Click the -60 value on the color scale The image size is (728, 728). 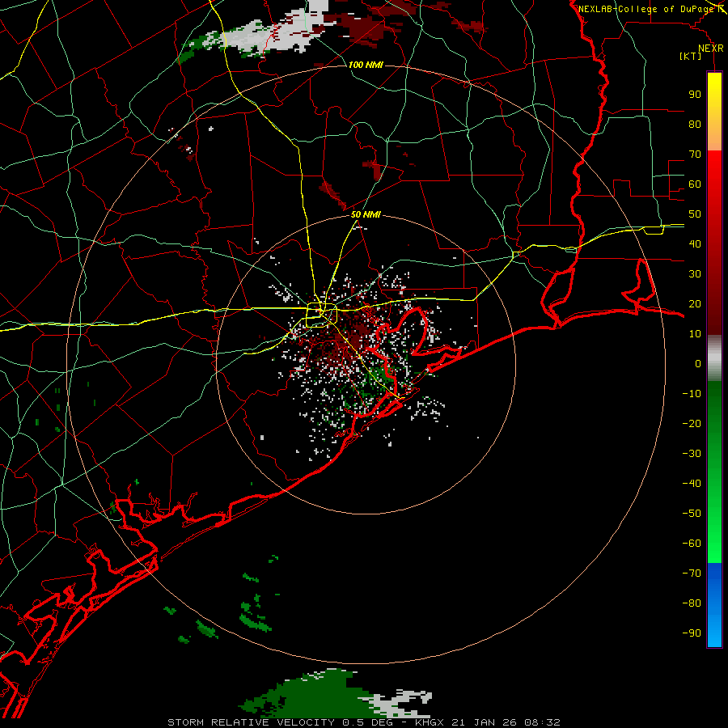(692, 544)
